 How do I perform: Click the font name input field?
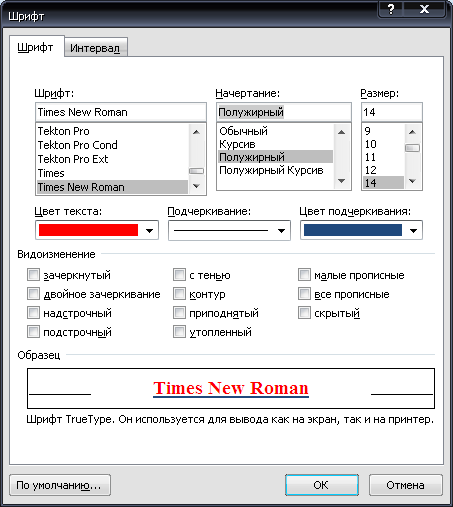tap(121, 112)
